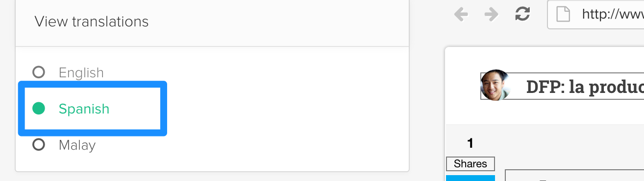The image size is (644, 181).
Task: Click the browser forward arrow icon
Action: point(491,14)
